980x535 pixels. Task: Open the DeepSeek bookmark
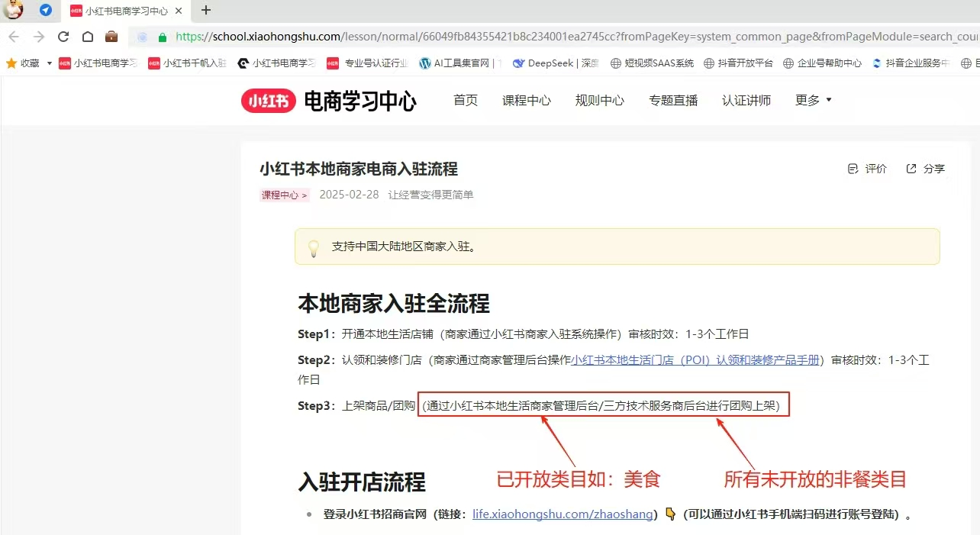(556, 63)
